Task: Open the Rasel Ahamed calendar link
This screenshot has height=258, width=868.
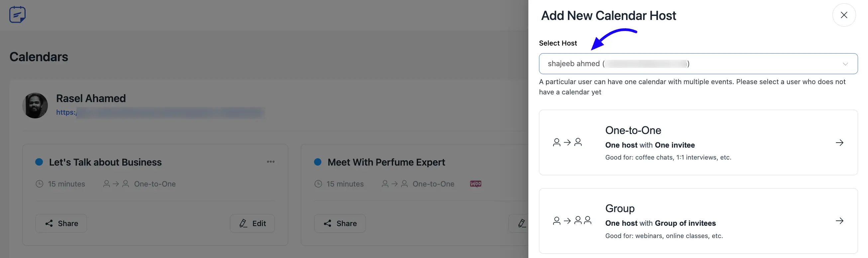Action: click(x=160, y=113)
